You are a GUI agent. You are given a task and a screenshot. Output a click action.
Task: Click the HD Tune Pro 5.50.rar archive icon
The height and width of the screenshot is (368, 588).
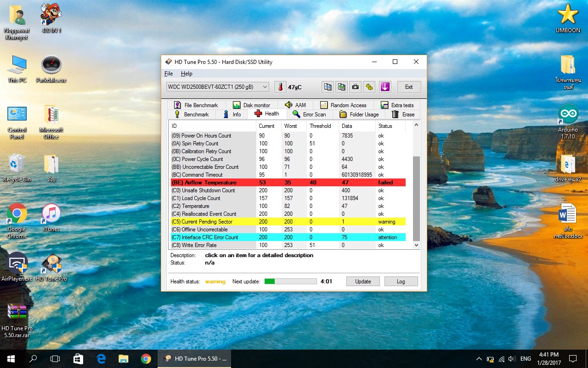click(17, 320)
